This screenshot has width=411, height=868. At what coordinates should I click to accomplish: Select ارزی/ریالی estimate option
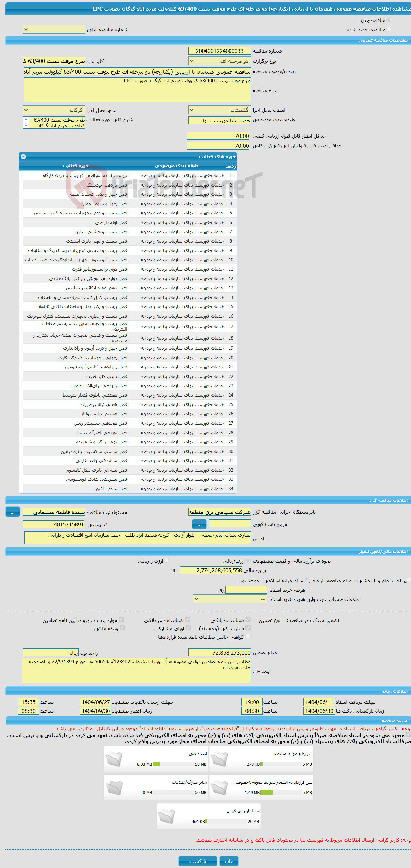pyautogui.click(x=248, y=560)
